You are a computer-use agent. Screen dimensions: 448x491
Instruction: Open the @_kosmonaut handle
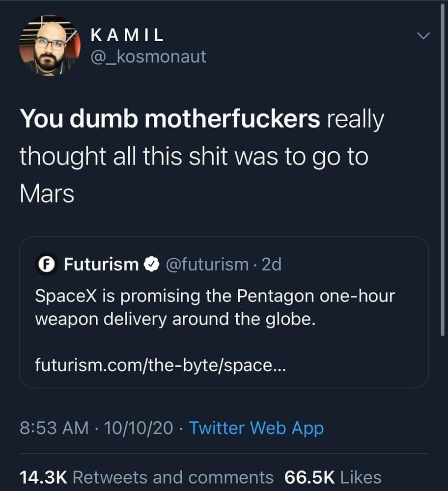pyautogui.click(x=148, y=57)
